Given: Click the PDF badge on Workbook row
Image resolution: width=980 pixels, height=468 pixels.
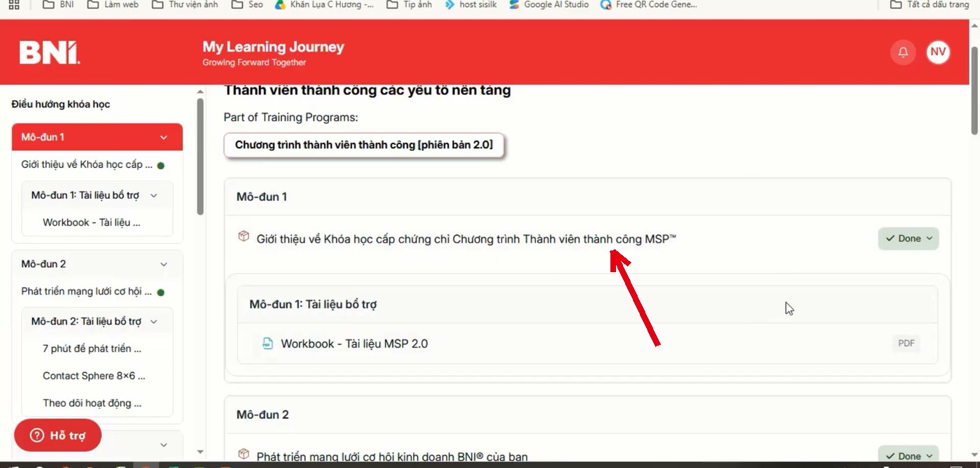Looking at the screenshot, I should (906, 343).
